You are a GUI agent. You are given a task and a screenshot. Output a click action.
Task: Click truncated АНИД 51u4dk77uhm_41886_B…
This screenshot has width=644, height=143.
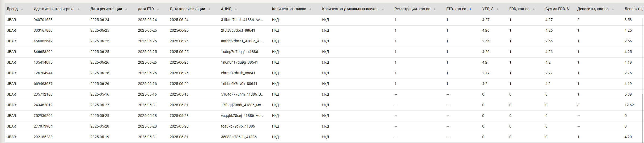click(x=242, y=95)
